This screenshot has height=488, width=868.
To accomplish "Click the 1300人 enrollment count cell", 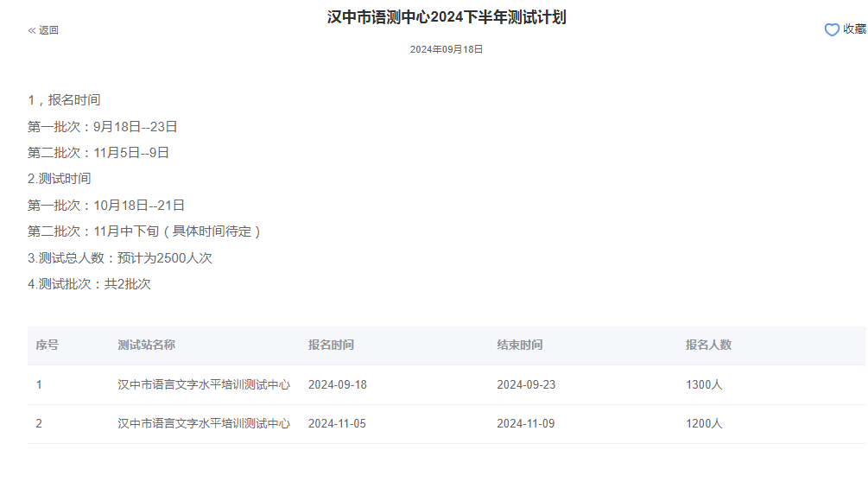I will 704,384.
